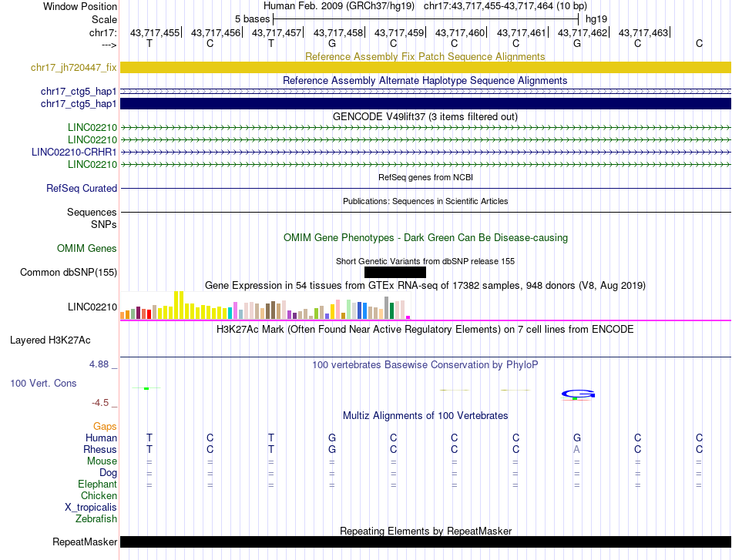The width and height of the screenshot is (732, 560).
Task: Select the yellow fix patch alignment bar
Action: tap(425, 68)
